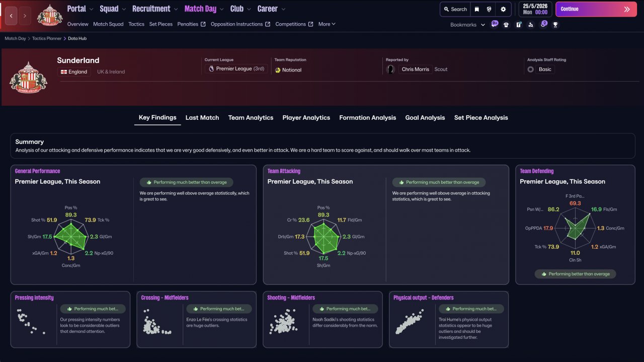644x362 pixels.
Task: Click the Team Attacking radar chart
Action: point(324,237)
